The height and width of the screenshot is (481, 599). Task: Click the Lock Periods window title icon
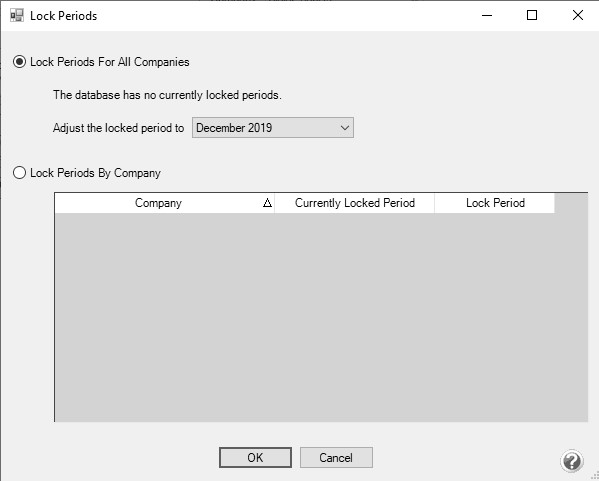(x=17, y=16)
